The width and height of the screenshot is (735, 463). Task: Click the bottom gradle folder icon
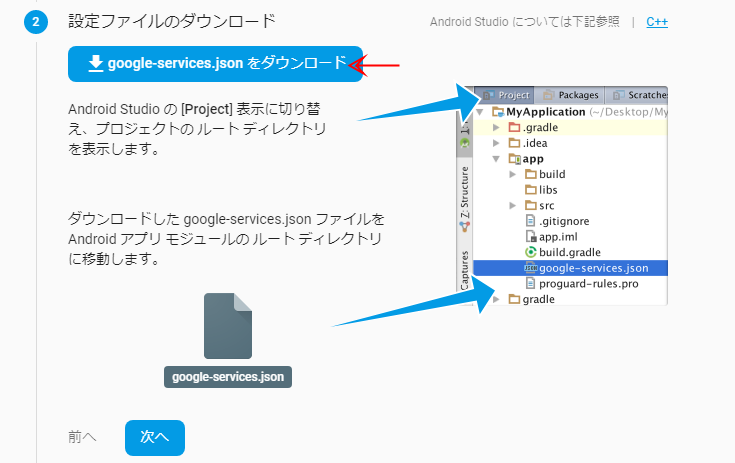(514, 299)
